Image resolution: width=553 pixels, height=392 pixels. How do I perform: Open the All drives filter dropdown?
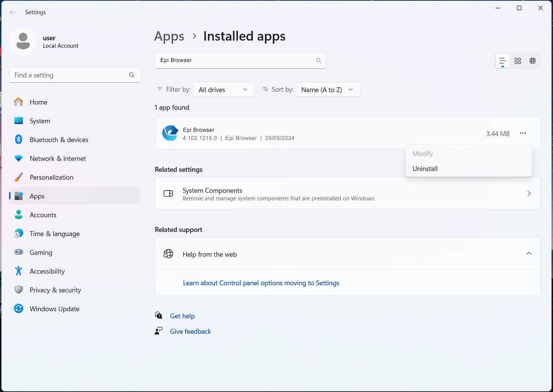click(x=224, y=89)
